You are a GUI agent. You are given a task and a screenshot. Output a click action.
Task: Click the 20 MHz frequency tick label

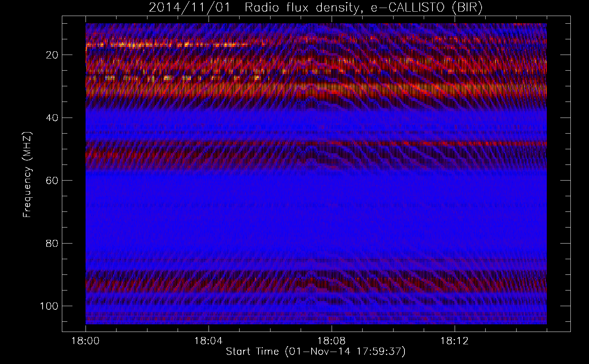pos(52,55)
